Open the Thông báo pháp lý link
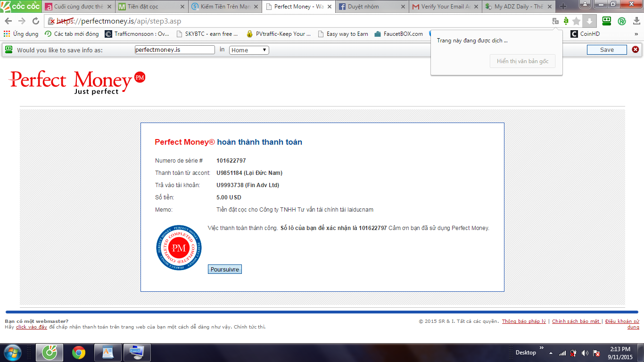 (x=524, y=321)
